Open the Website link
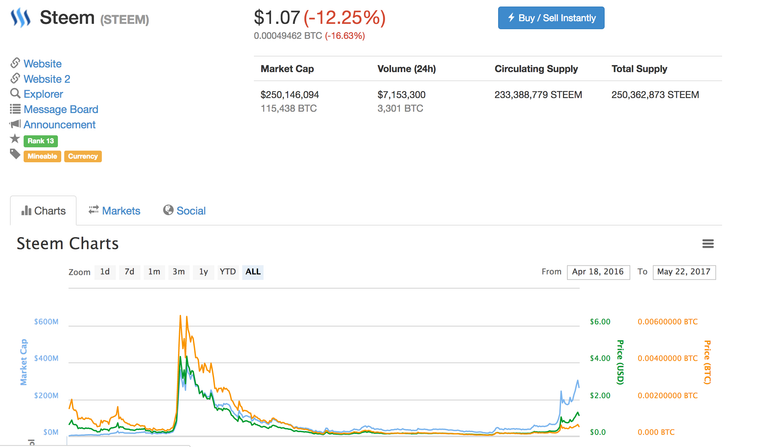Viewport: 768px width, 447px height. 43,64
